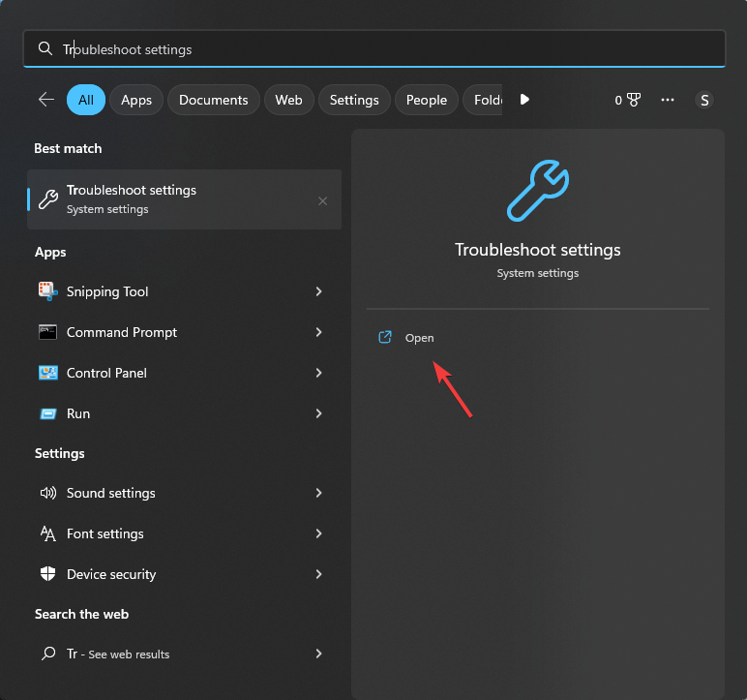The height and width of the screenshot is (700, 747).
Task: Click the Run app icon
Action: (x=48, y=413)
